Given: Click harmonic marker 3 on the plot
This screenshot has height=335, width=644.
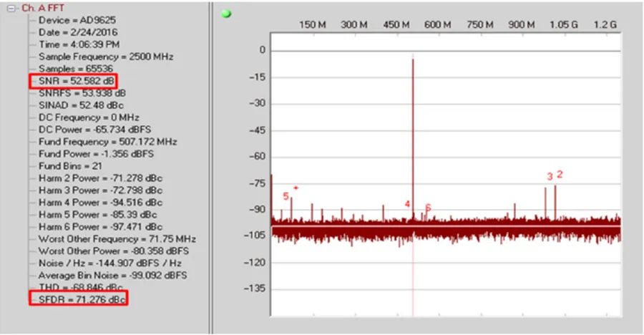Looking at the screenshot, I should 550,177.
